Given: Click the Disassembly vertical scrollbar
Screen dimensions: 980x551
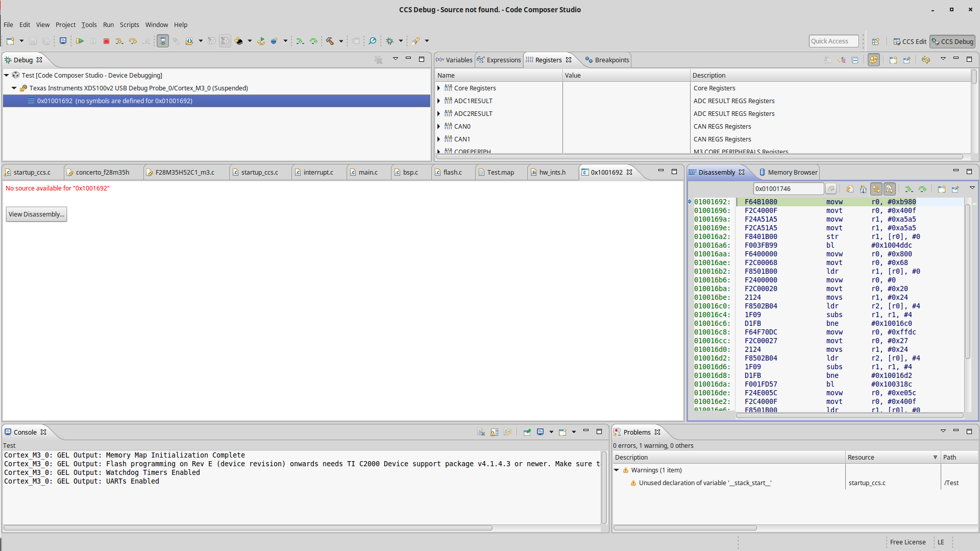Looking at the screenshot, I should [967, 282].
